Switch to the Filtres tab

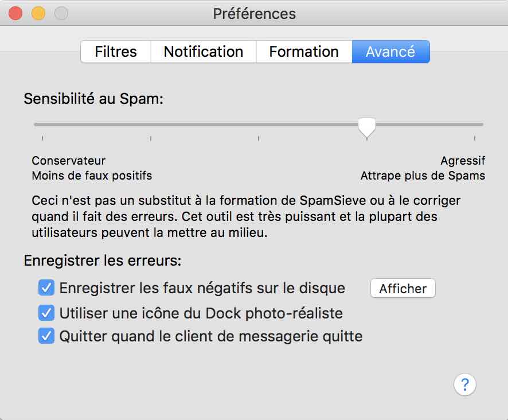click(116, 52)
